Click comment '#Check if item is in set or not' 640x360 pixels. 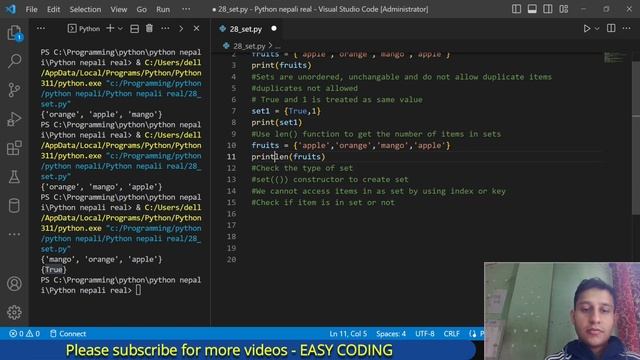[x=323, y=202]
